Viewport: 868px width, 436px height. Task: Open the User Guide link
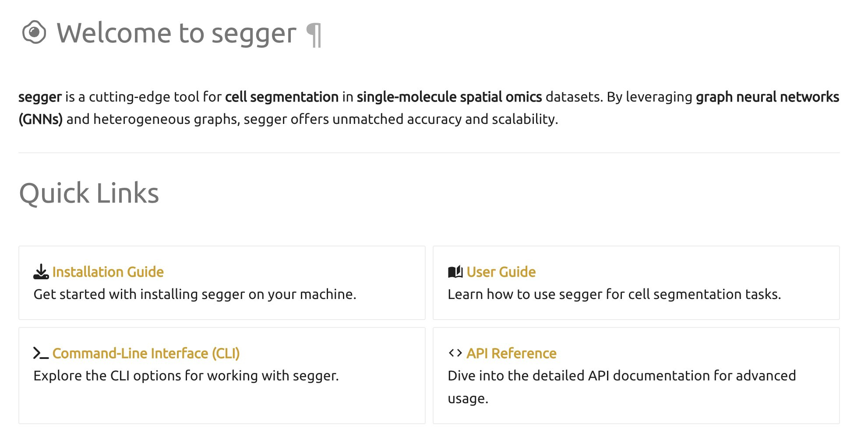501,272
